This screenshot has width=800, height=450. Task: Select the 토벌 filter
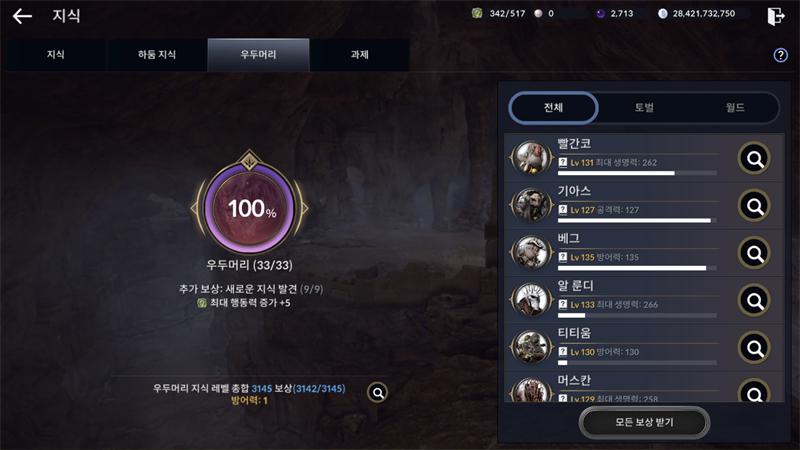pyautogui.click(x=644, y=108)
